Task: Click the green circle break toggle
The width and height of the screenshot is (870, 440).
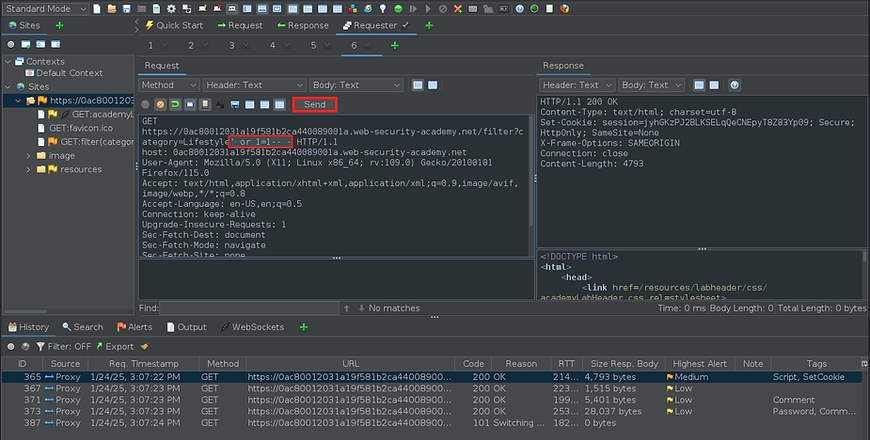Action: pos(398,9)
